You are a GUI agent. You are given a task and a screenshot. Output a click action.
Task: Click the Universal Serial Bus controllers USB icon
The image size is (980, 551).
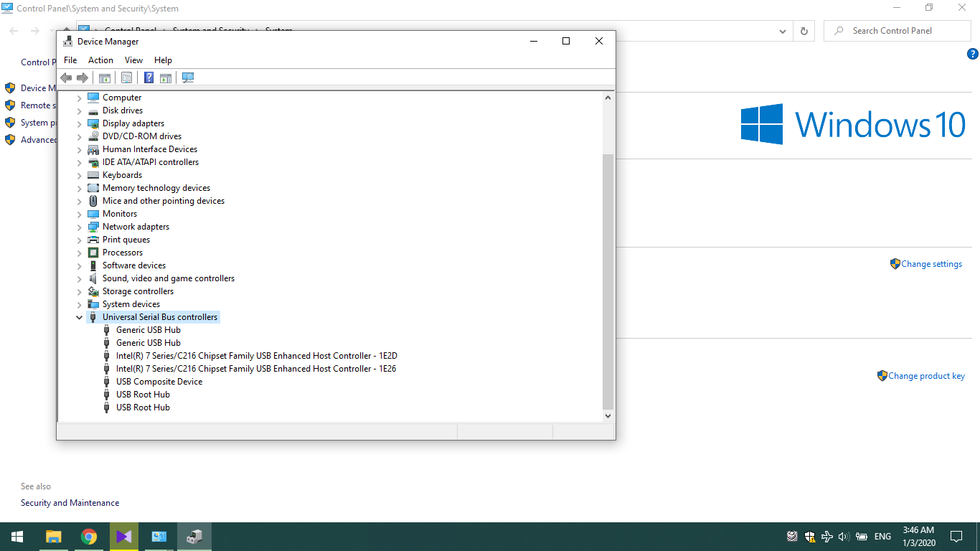coord(93,317)
